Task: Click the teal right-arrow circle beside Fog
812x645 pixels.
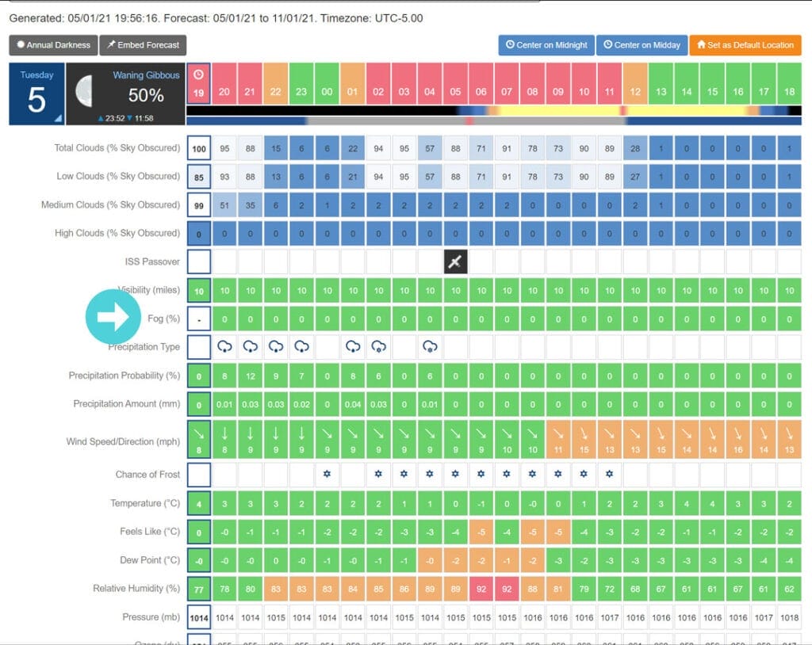Action: pos(113,318)
